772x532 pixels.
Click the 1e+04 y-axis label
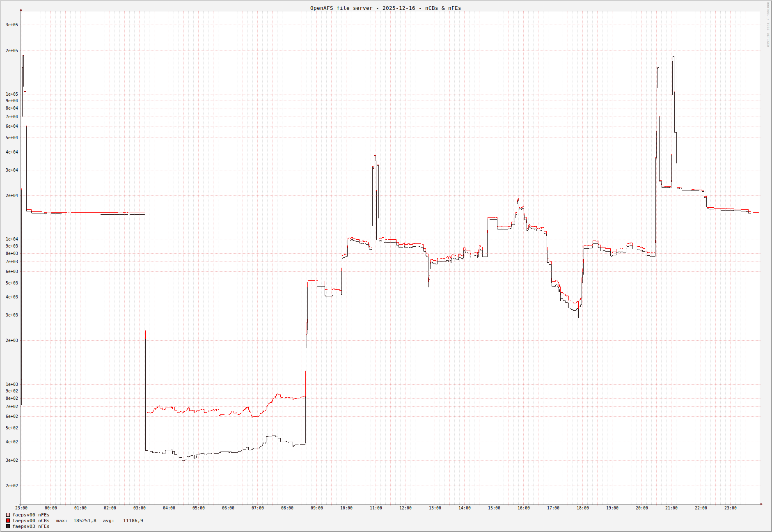point(12,239)
